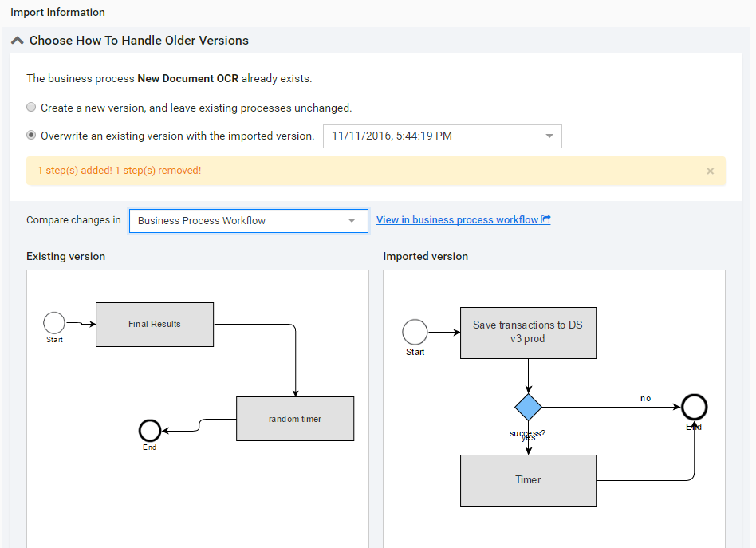Open the Compare changes in dropdown
This screenshot has width=756, height=548.
point(249,220)
